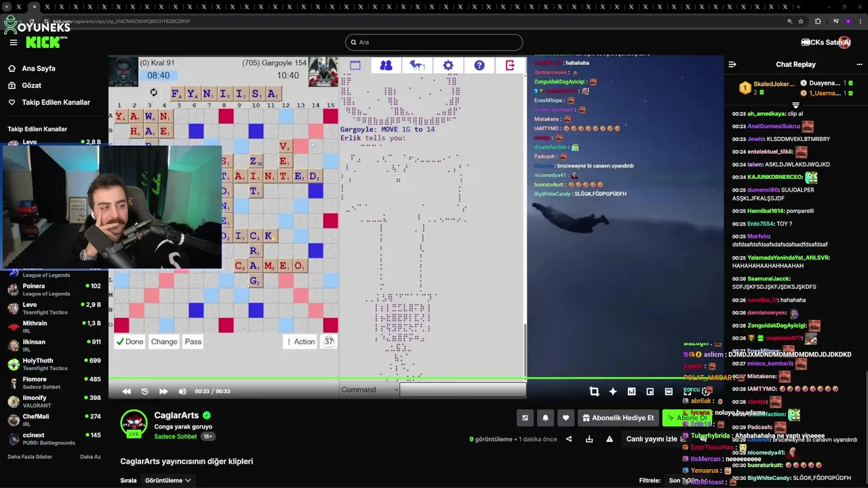Expand the Görüntüleme sort dropdown
Screen dimensions: 868x488
pyautogui.click(x=168, y=481)
